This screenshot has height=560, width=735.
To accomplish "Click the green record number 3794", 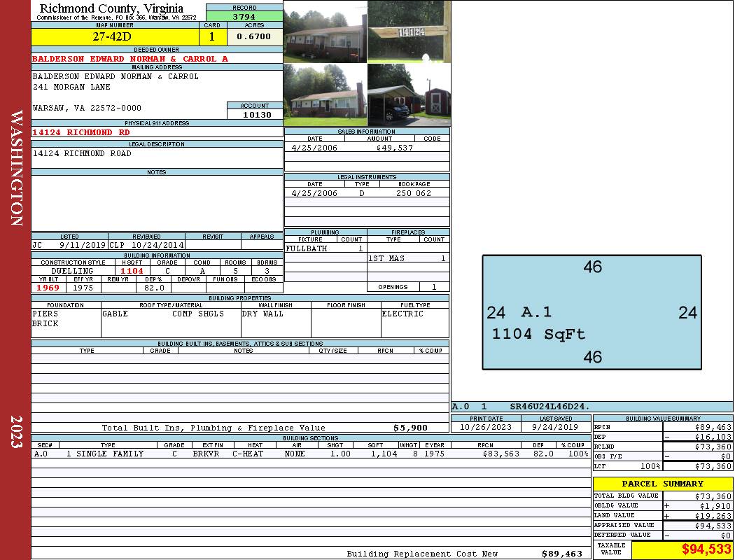I will (244, 16).
